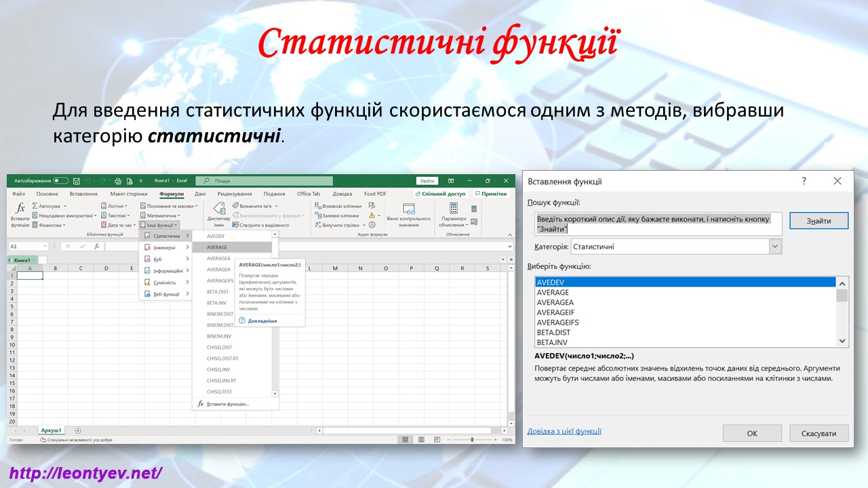Screen dimensions: 868x488
Task: Select Normal view button in status bar
Action: (x=405, y=440)
